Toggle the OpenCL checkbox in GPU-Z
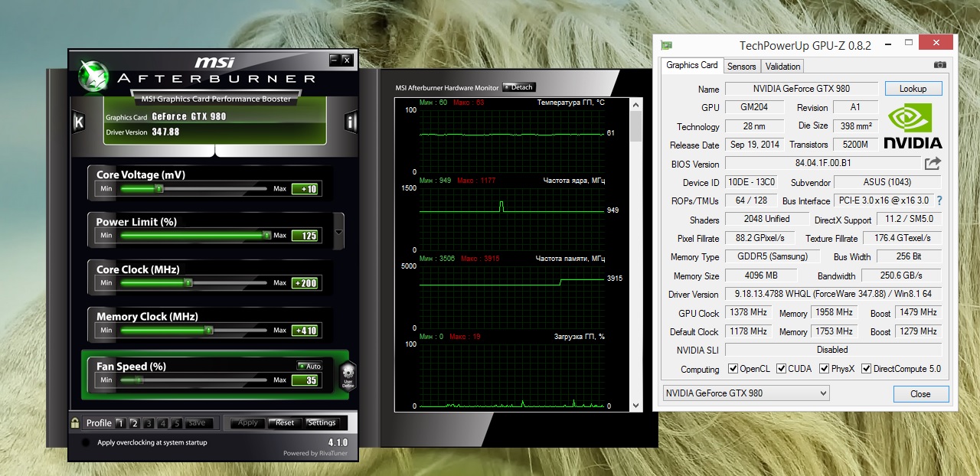This screenshot has height=476, width=980. (x=733, y=369)
